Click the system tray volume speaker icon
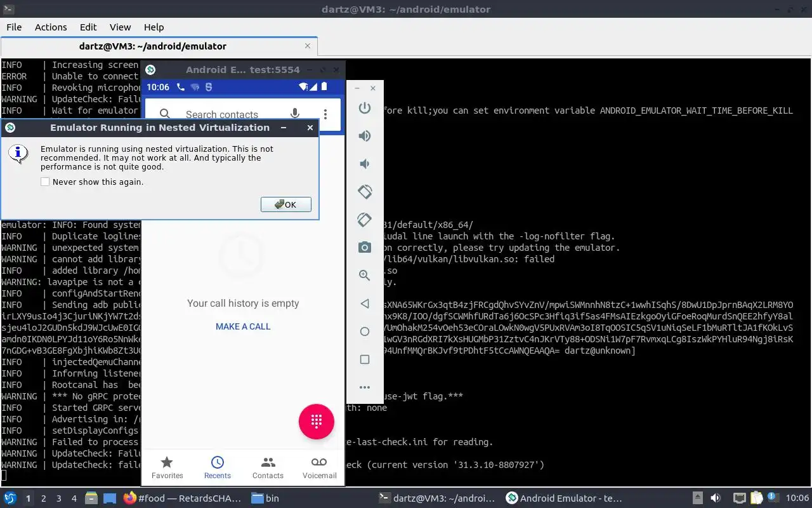The height and width of the screenshot is (508, 812). pos(716,498)
